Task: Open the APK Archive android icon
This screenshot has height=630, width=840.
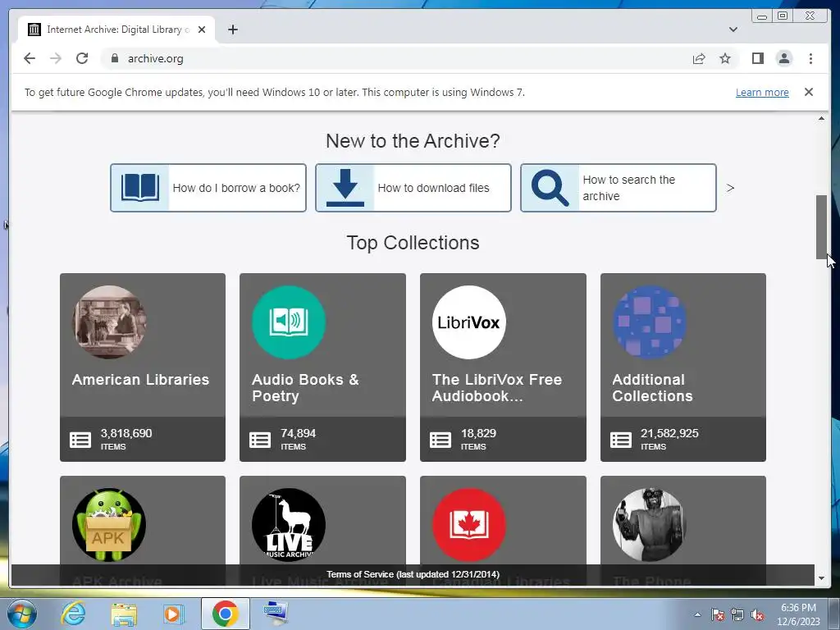Action: pos(109,524)
